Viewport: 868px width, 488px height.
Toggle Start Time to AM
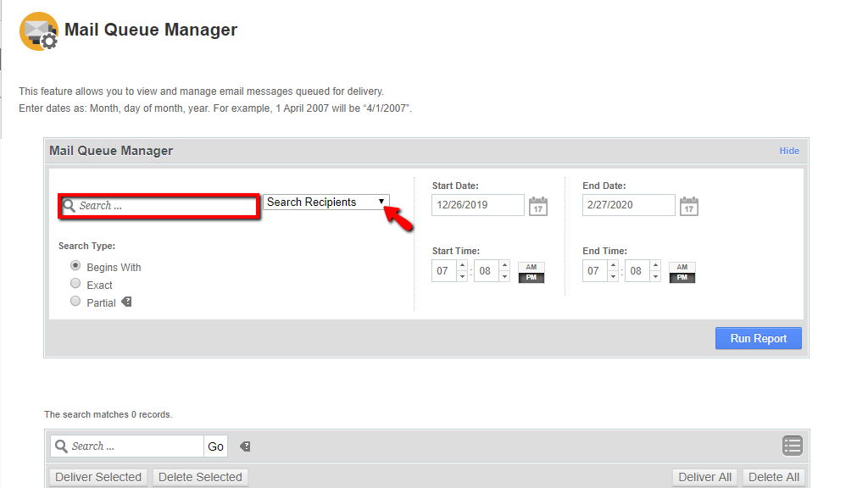531,267
